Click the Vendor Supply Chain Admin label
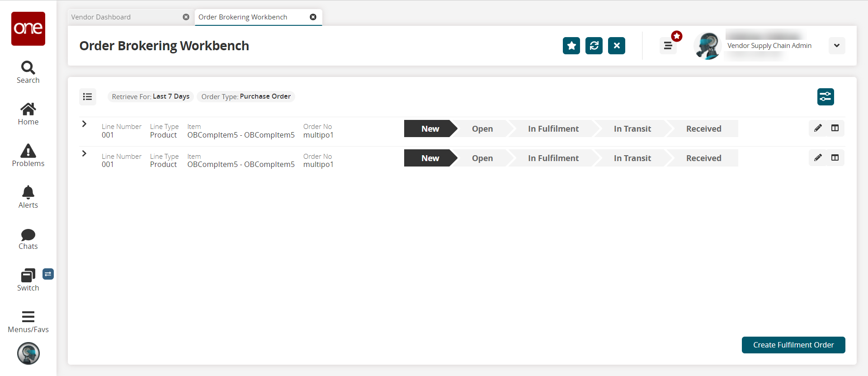This screenshot has width=868, height=376. (x=769, y=46)
